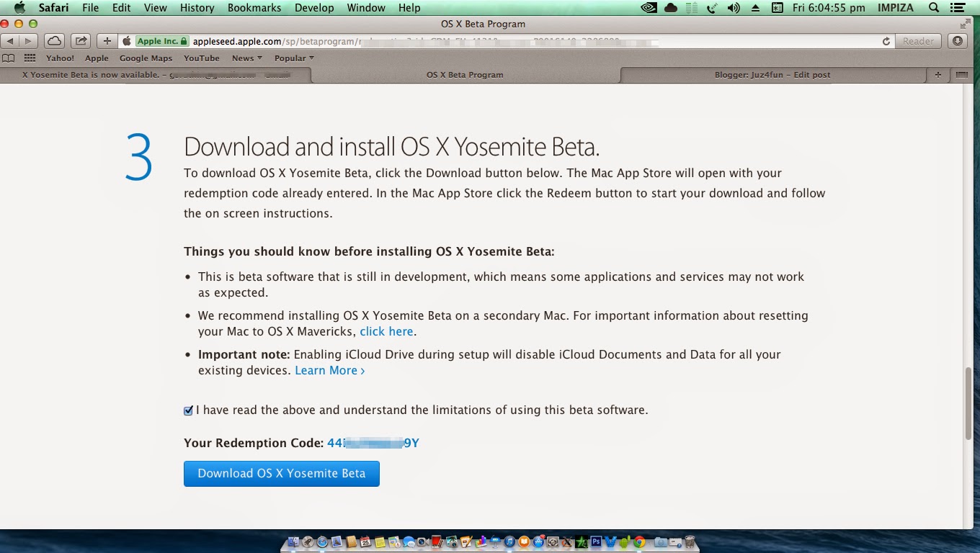Open the View menu
This screenshot has height=553, width=980.
pyautogui.click(x=155, y=8)
